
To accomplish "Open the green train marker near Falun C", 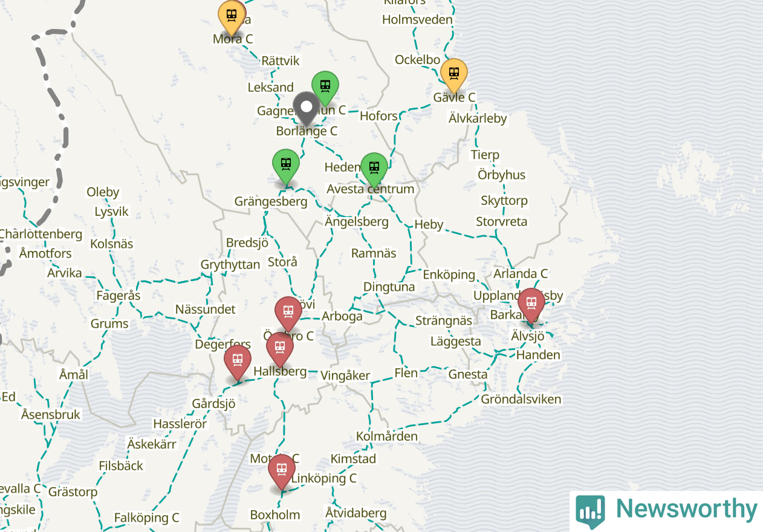I will pos(325,88).
